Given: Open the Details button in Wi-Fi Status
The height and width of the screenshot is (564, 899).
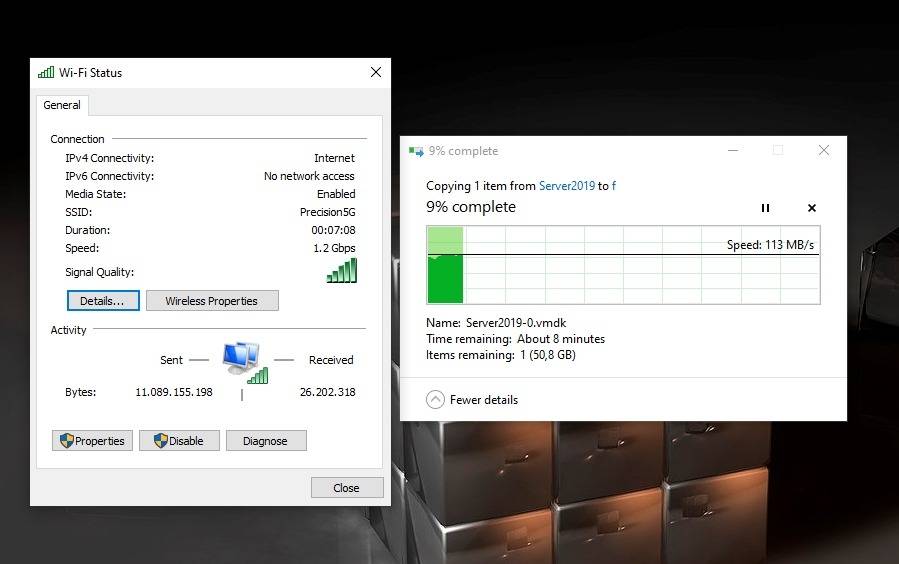Looking at the screenshot, I should pos(103,301).
